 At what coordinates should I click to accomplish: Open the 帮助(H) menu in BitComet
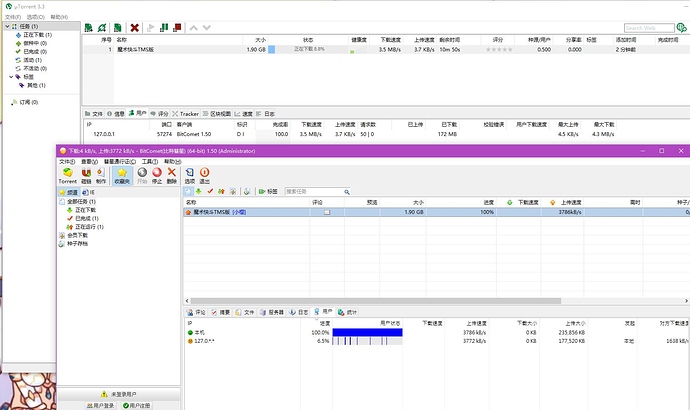pos(172,161)
